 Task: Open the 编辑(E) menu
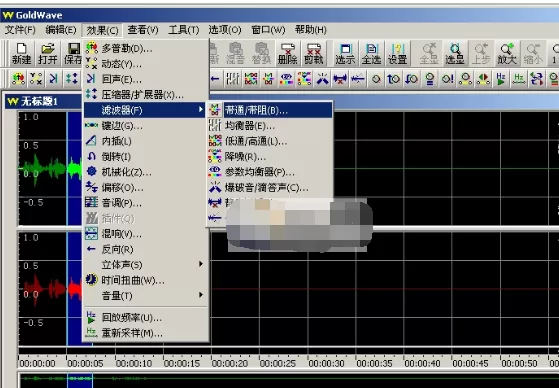pos(61,30)
